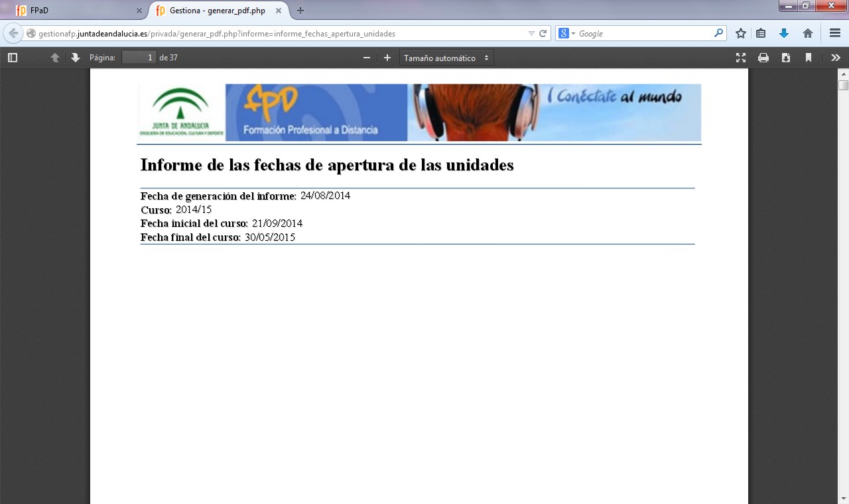
Task: Close the FPaD tab
Action: click(x=139, y=11)
